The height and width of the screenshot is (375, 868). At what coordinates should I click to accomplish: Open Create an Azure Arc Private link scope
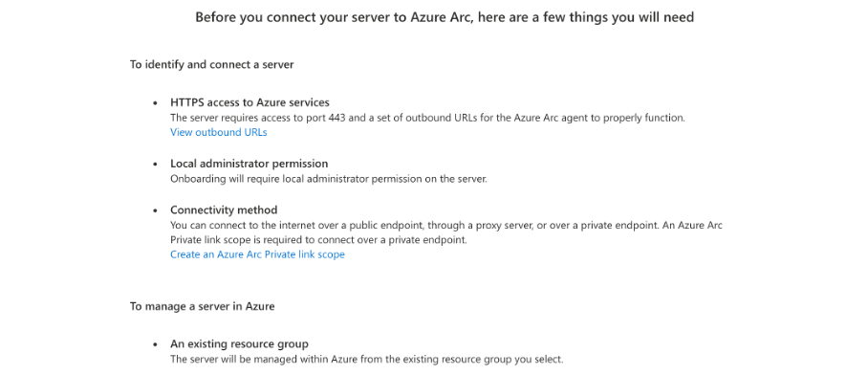[x=257, y=254]
